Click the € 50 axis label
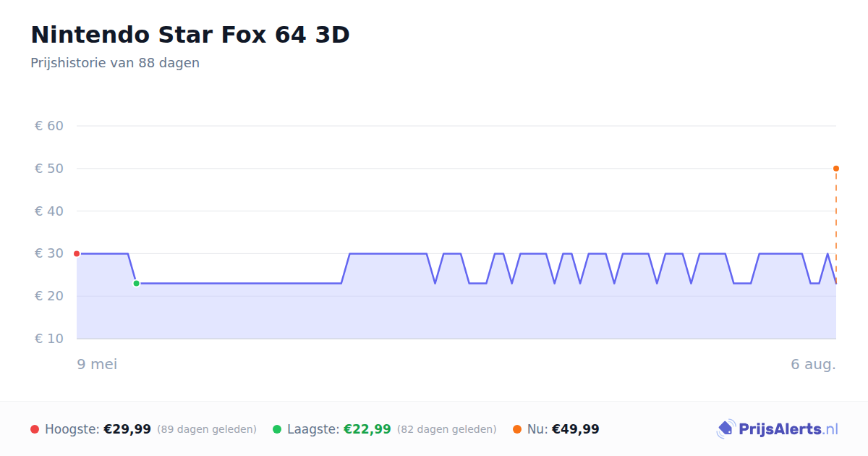This screenshot has width=868, height=456. tap(49, 169)
